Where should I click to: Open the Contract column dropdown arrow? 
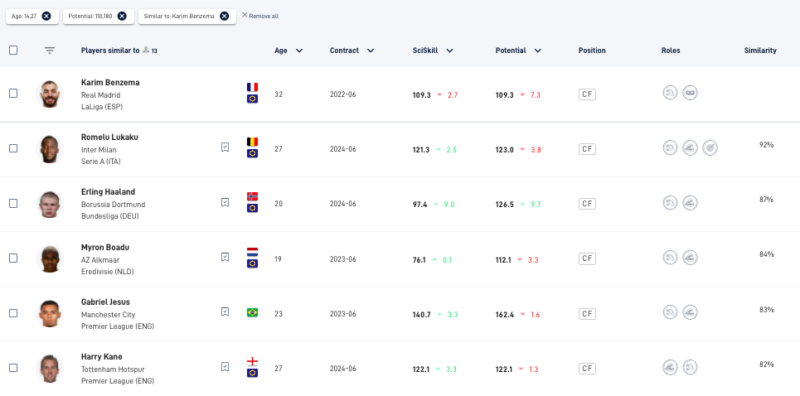tap(370, 51)
